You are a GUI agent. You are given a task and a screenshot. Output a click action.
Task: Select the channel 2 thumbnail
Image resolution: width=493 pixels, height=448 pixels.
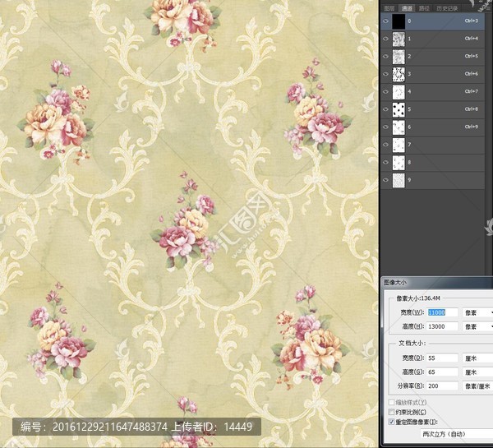[x=399, y=57]
